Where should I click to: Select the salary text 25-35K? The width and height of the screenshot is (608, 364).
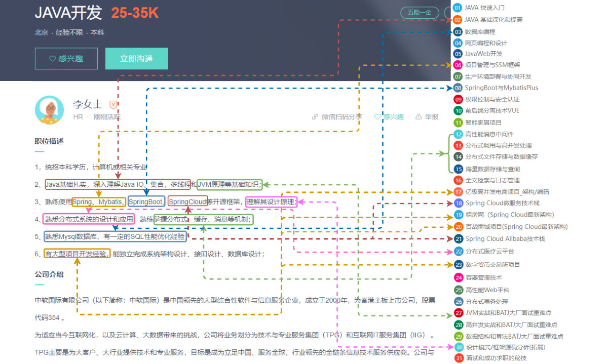click(x=135, y=14)
